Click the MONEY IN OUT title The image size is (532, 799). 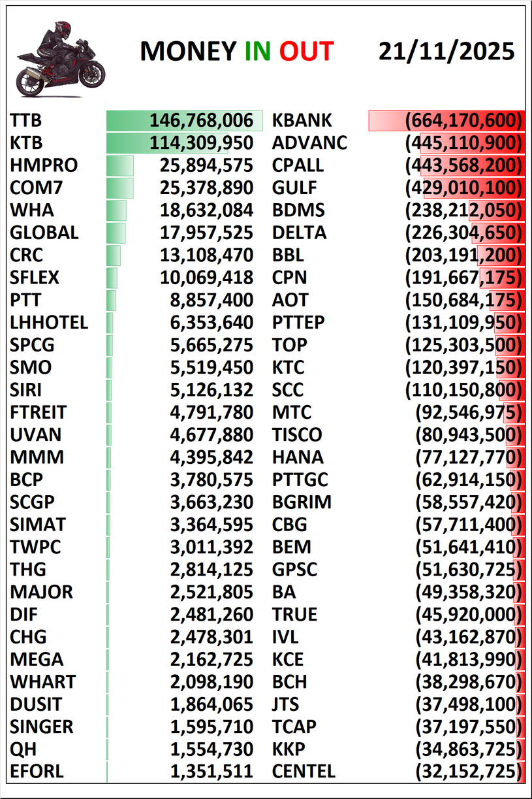tap(236, 52)
